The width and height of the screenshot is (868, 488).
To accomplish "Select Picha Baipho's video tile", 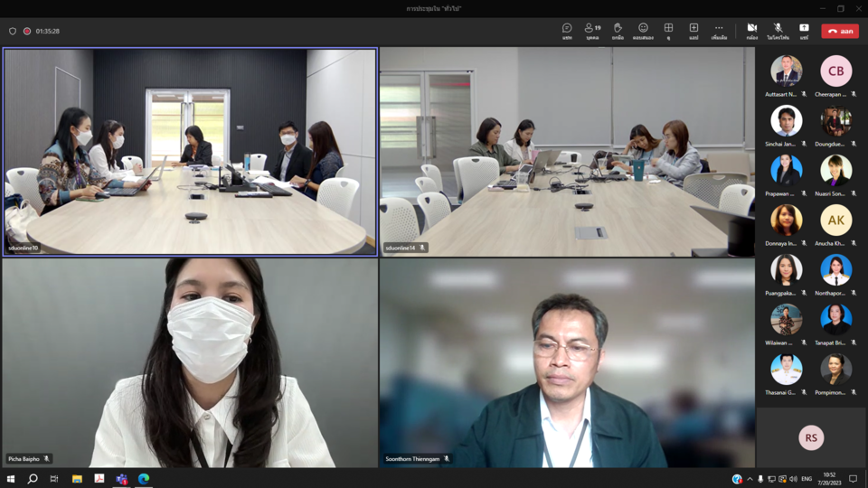I will [190, 362].
